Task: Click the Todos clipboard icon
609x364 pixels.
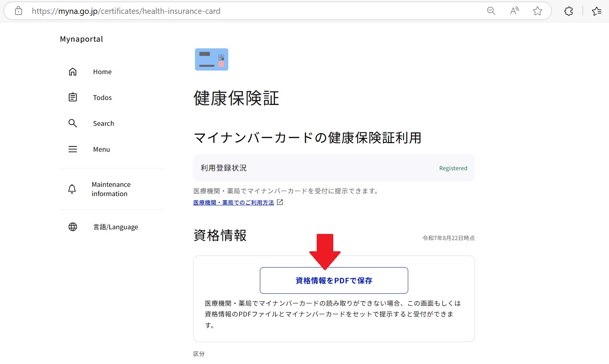Action: (x=73, y=97)
